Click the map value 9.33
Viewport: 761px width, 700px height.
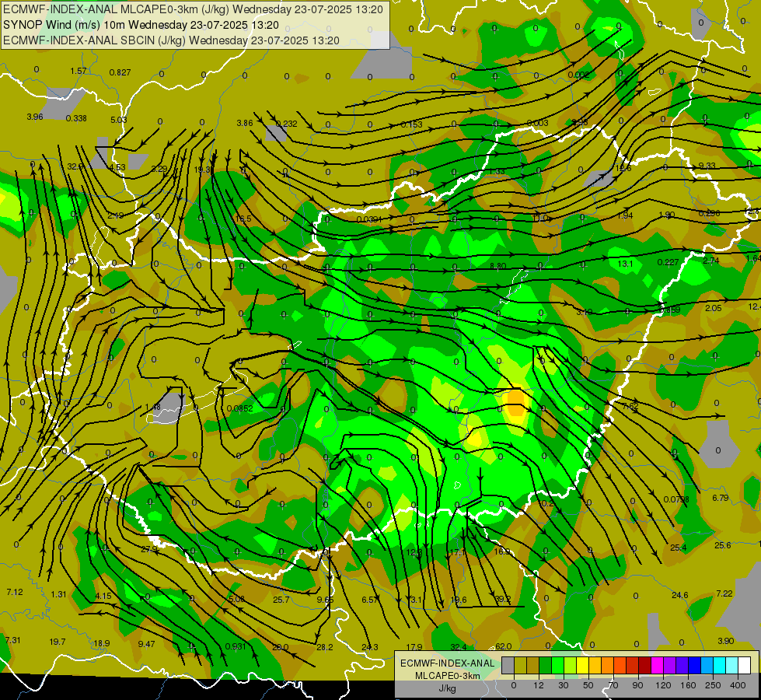707,166
